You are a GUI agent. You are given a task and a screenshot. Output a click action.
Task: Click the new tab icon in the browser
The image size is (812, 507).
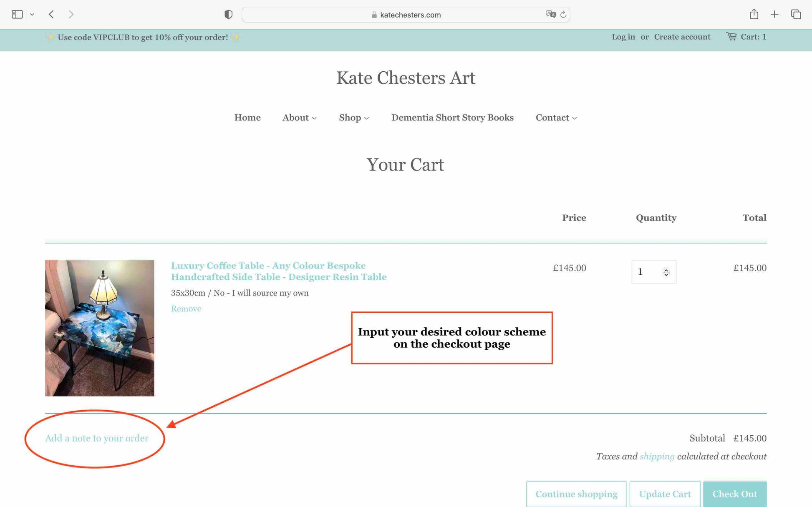pos(774,14)
